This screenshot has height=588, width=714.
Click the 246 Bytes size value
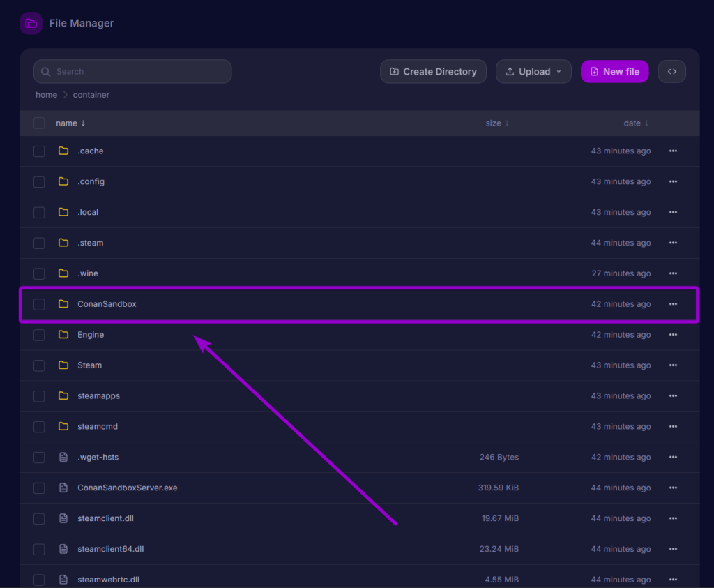[499, 457]
